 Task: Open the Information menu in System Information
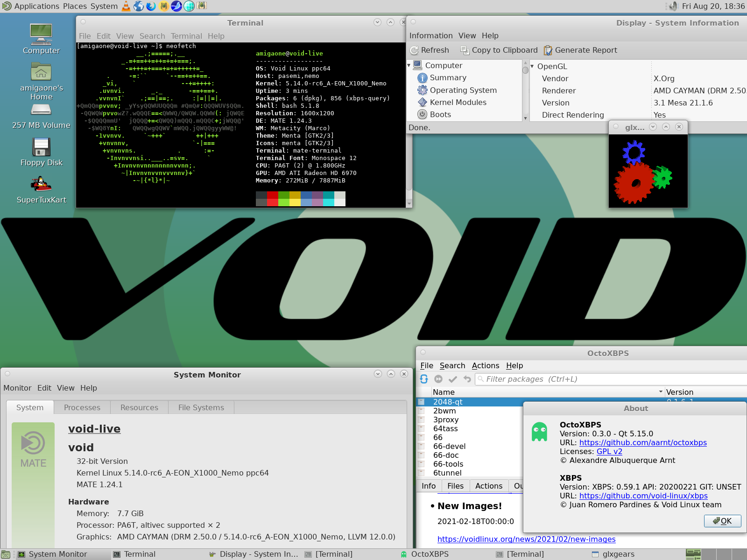coord(431,35)
